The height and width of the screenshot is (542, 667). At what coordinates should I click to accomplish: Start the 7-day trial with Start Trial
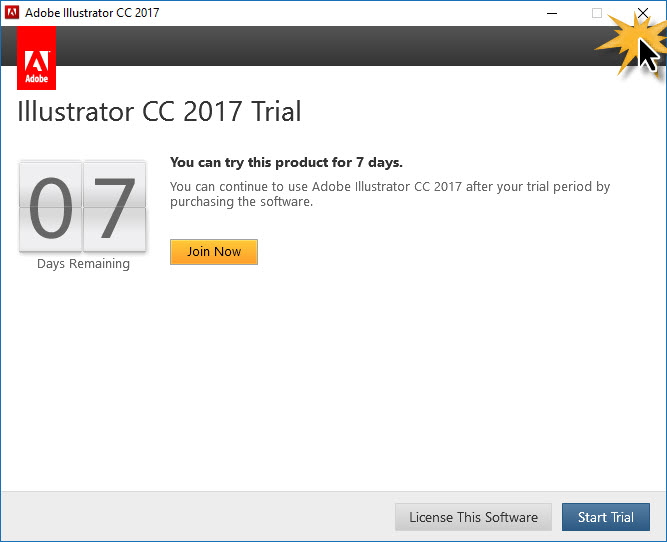[x=606, y=517]
